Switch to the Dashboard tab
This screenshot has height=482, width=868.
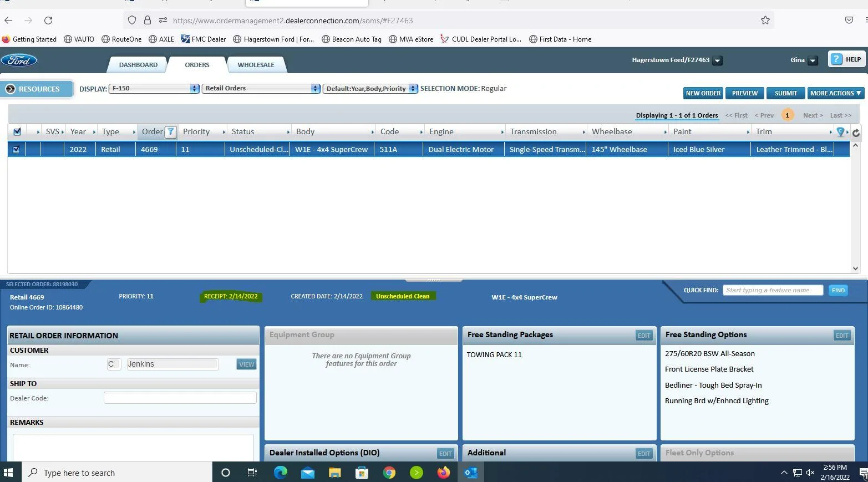point(138,65)
